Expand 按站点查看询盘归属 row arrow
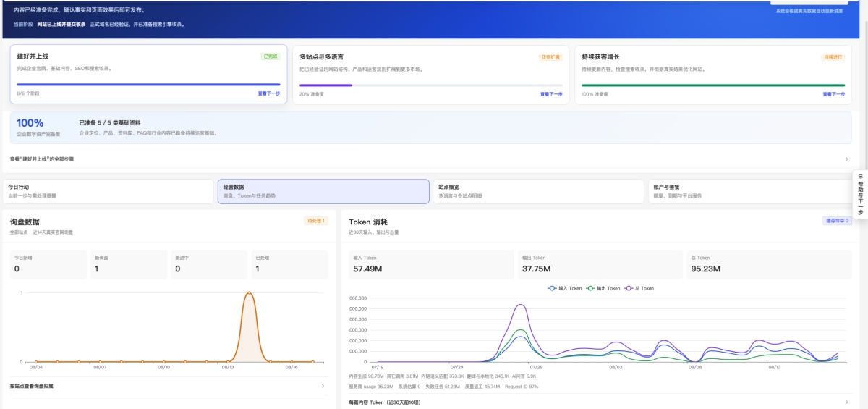The height and width of the screenshot is (409, 868). click(x=323, y=386)
